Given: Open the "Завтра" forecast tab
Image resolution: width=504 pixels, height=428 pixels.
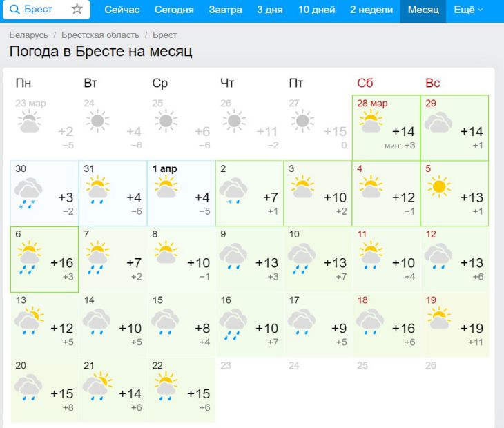Looking at the screenshot, I should point(225,10).
